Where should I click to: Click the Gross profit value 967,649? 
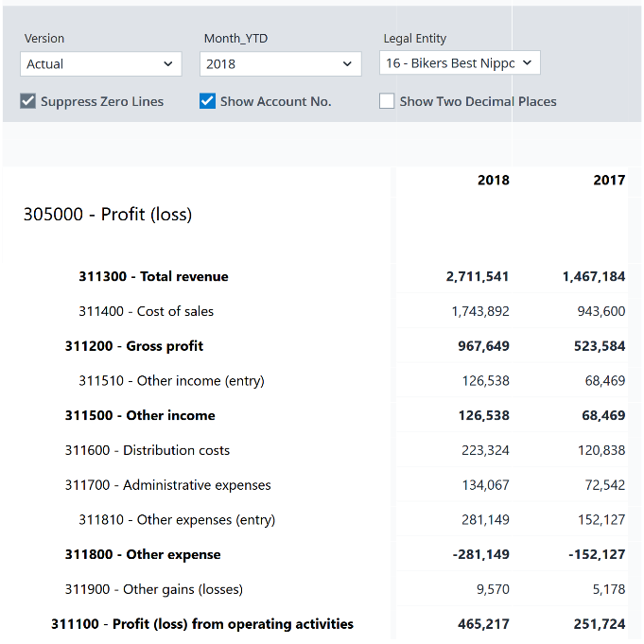[483, 346]
